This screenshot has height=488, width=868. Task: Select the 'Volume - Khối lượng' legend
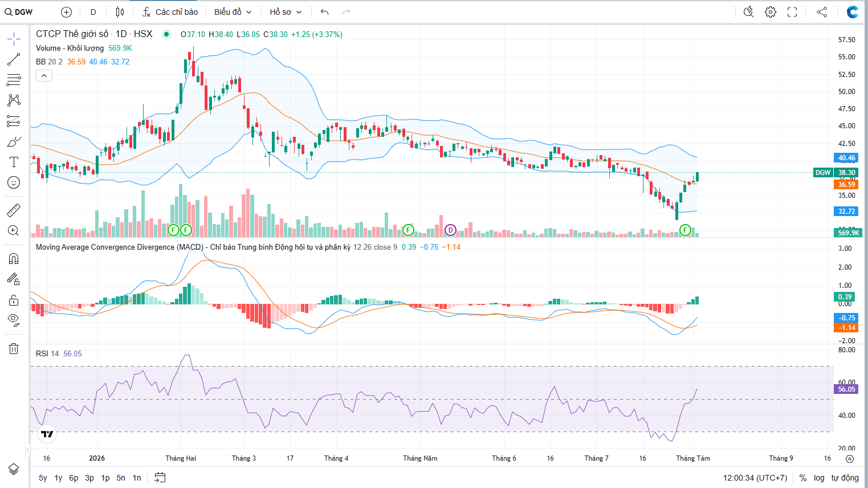[70, 48]
